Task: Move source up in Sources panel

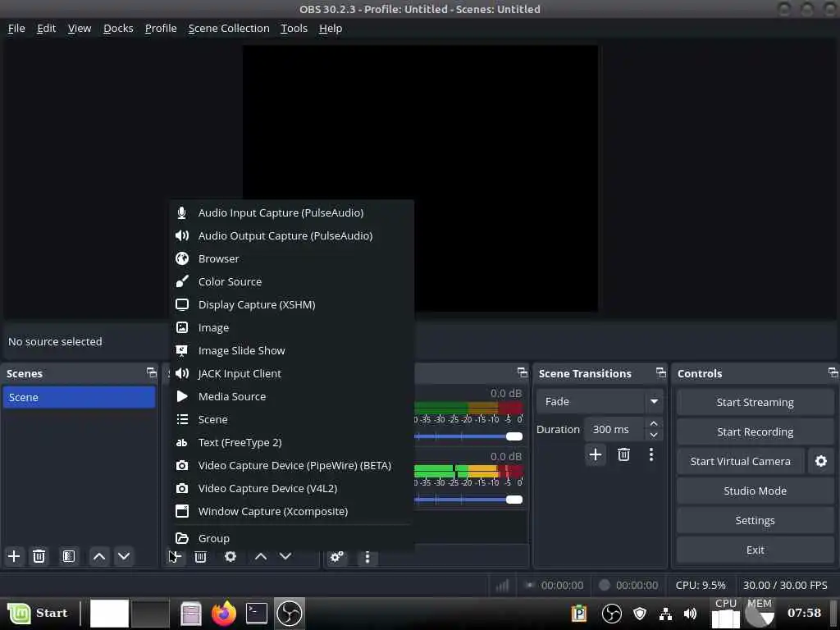Action: 261,557
